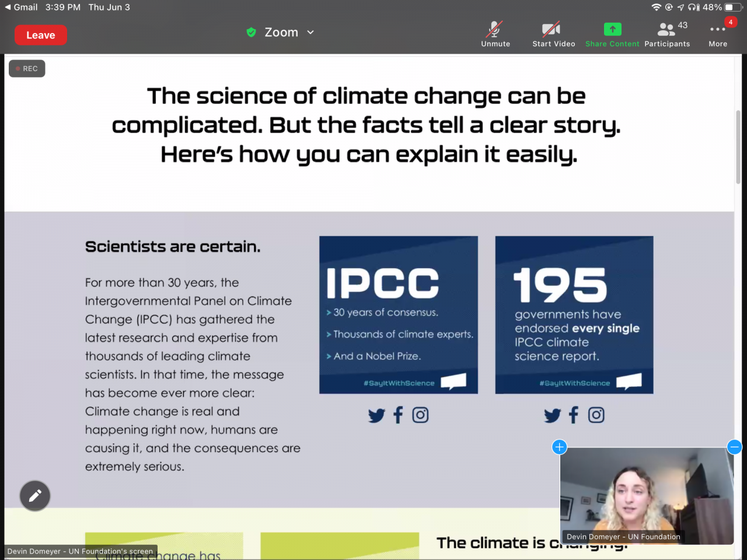Click the shared screen scrollbar
This screenshot has width=747, height=560.
[738, 148]
